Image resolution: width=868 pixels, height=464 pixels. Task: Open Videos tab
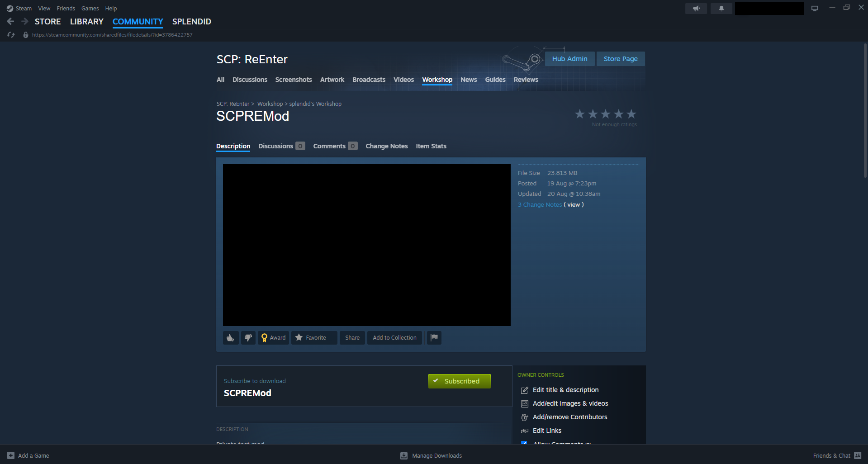pos(403,80)
